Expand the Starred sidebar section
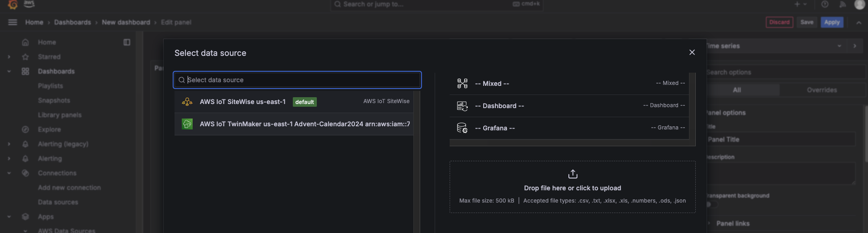The width and height of the screenshot is (868, 233). 9,57
